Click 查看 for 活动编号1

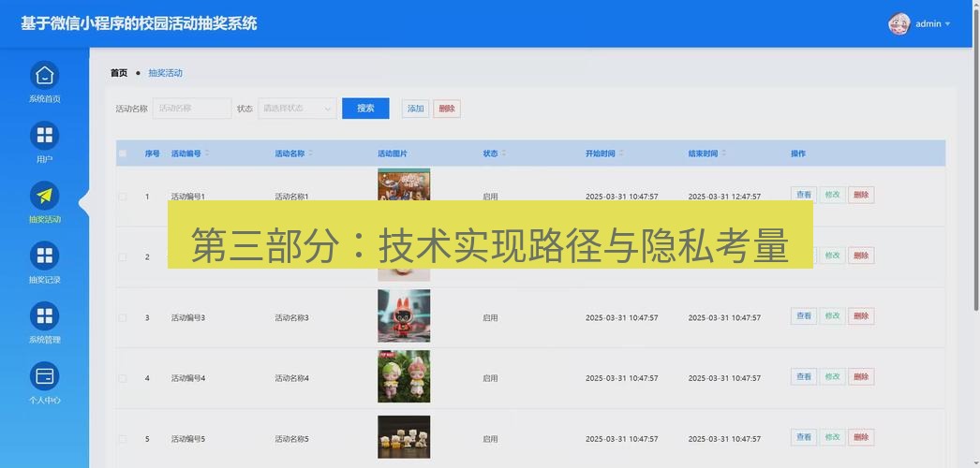pos(804,195)
